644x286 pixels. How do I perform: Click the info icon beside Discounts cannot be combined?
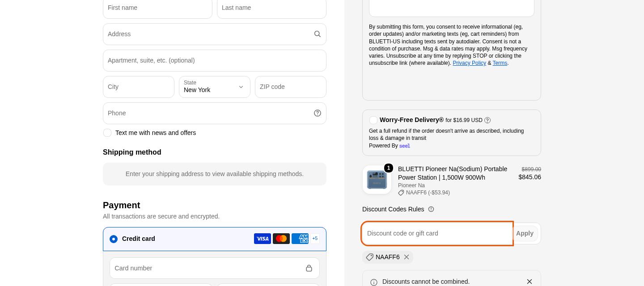tap(374, 282)
